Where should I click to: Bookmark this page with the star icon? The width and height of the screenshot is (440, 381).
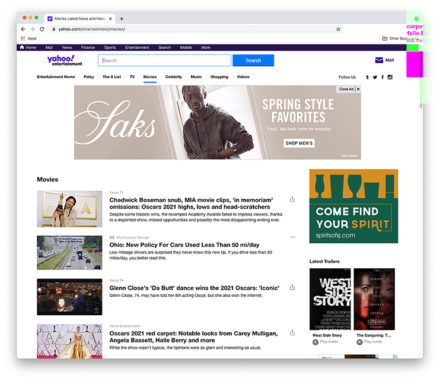click(x=338, y=29)
